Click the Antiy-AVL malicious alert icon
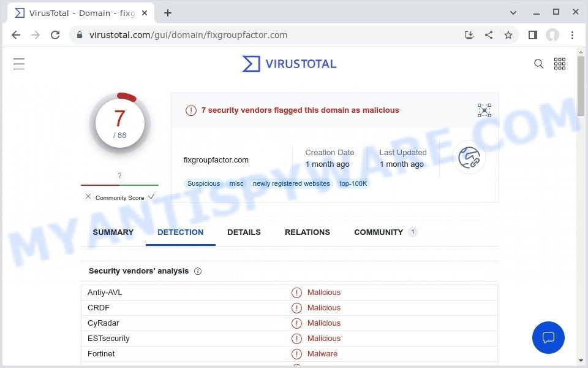The image size is (588, 368). point(296,293)
